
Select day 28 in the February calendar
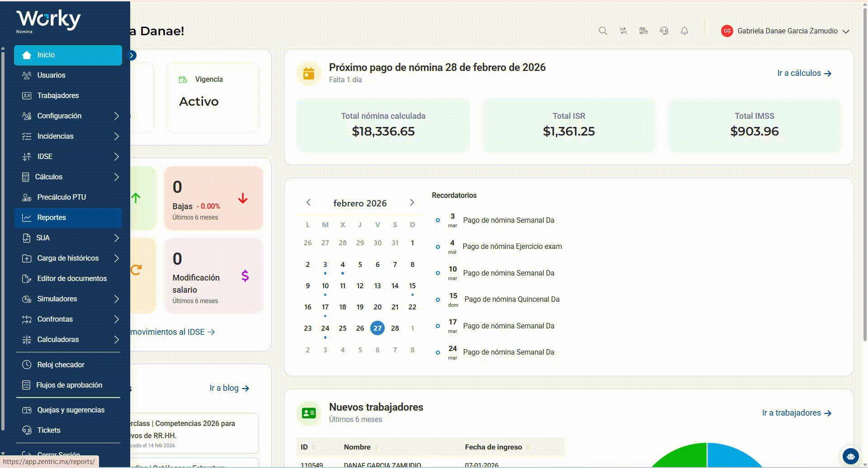395,328
